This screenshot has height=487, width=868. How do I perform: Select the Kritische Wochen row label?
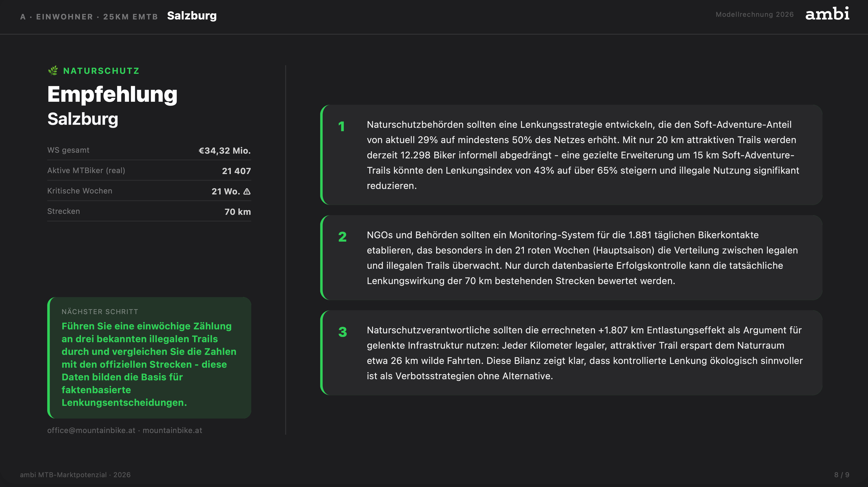tap(80, 191)
